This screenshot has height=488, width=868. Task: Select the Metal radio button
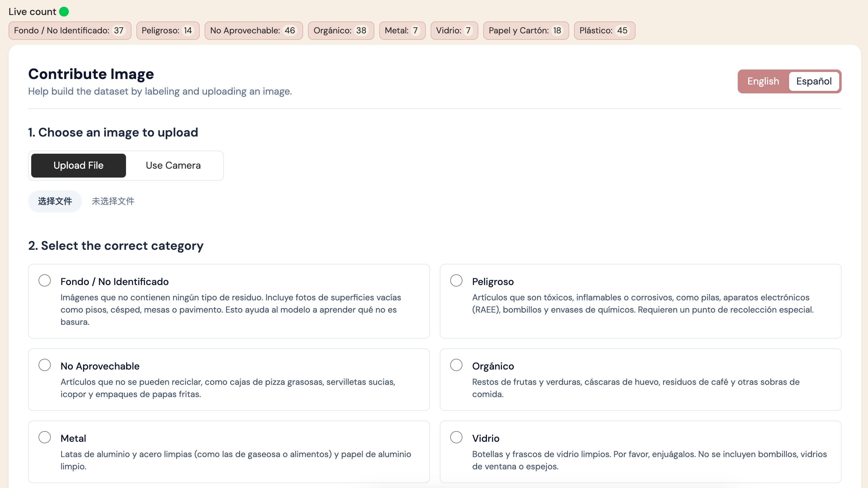pyautogui.click(x=44, y=437)
